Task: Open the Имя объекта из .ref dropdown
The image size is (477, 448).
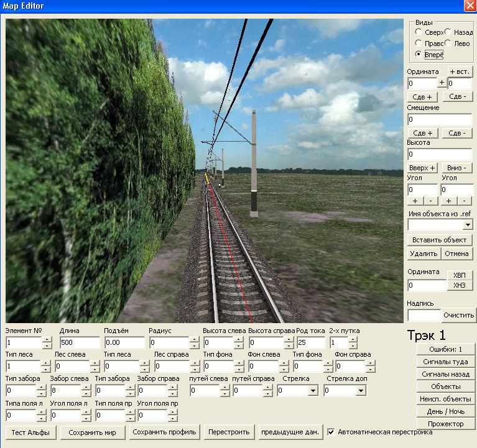Action: point(467,225)
